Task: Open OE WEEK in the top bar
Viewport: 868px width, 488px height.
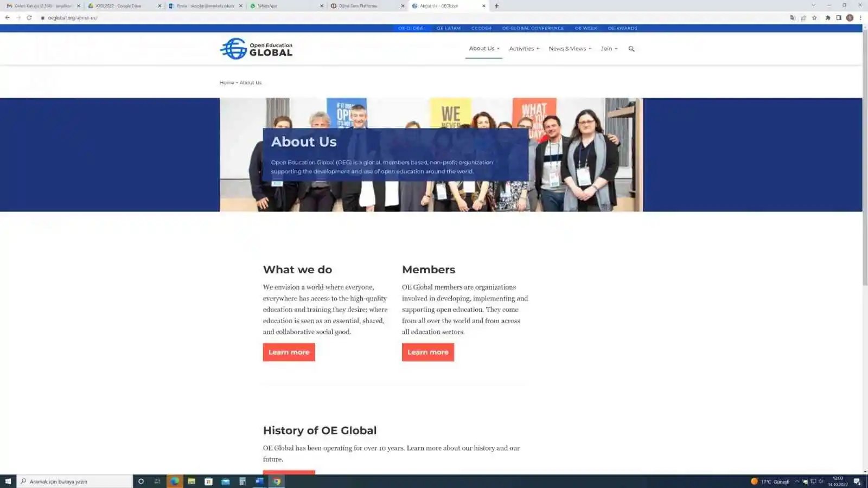Action: tap(586, 28)
